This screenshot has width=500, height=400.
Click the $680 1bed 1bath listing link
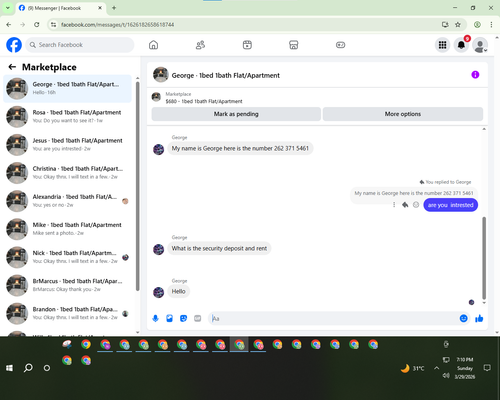[x=204, y=101]
